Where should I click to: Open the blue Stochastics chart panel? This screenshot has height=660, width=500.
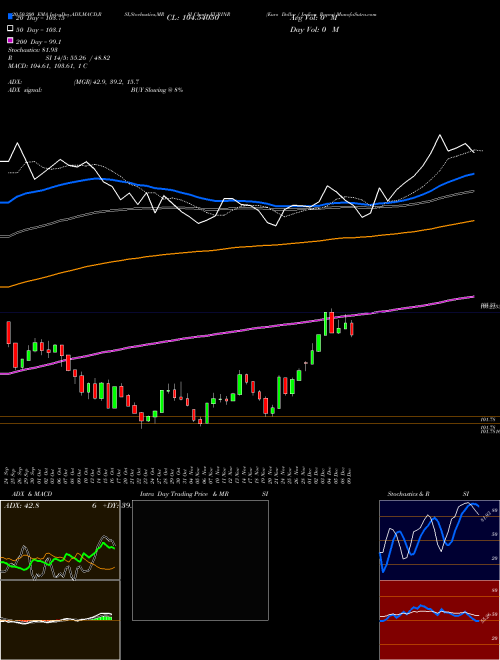tap(439, 540)
